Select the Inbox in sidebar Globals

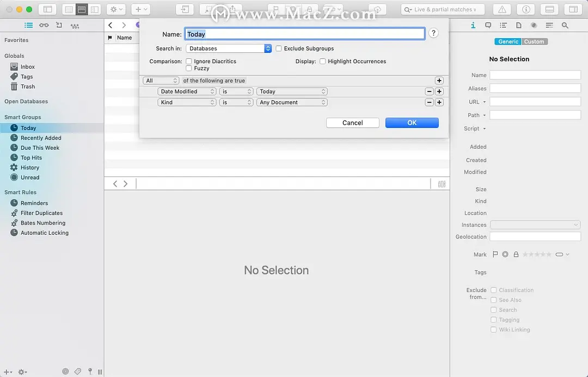27,66
